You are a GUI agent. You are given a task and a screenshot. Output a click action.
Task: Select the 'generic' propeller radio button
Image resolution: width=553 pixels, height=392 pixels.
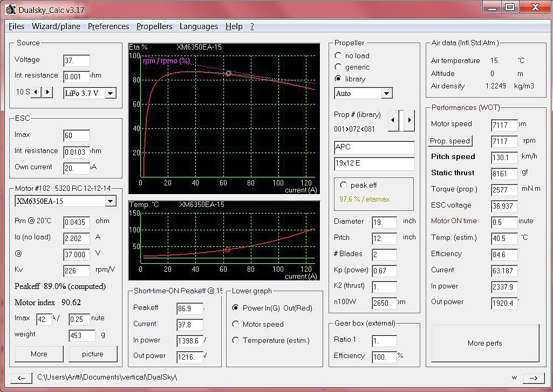[x=338, y=67]
